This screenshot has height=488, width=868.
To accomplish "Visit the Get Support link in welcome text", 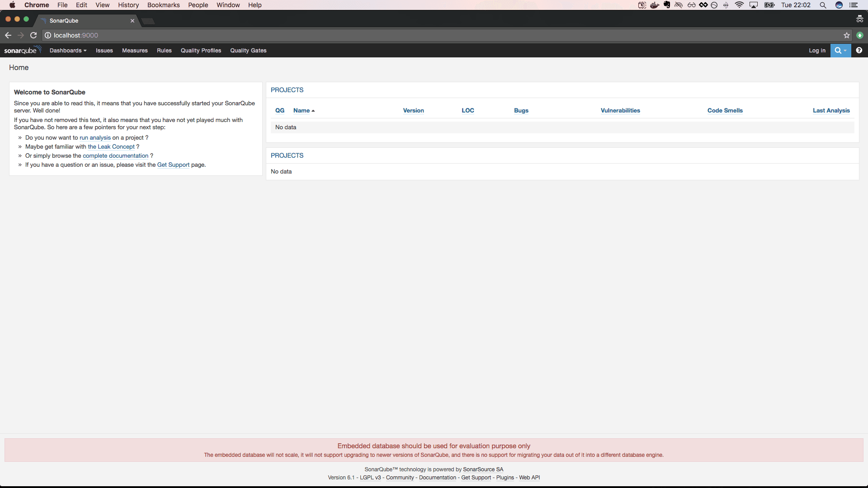I will point(173,165).
